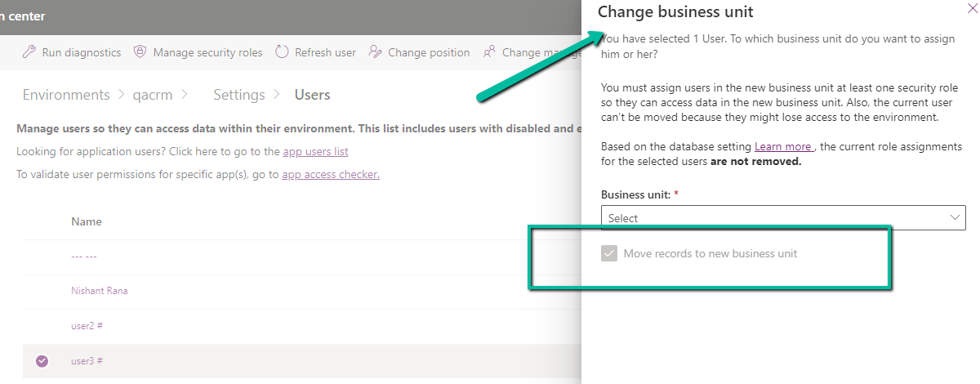Open the user3 # record
Screen dimensions: 980x384
pos(87,361)
